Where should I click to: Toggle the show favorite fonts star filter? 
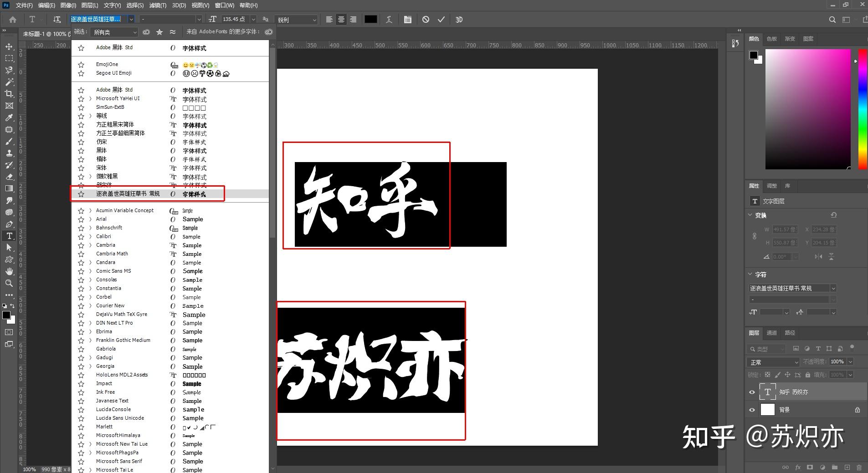click(159, 32)
